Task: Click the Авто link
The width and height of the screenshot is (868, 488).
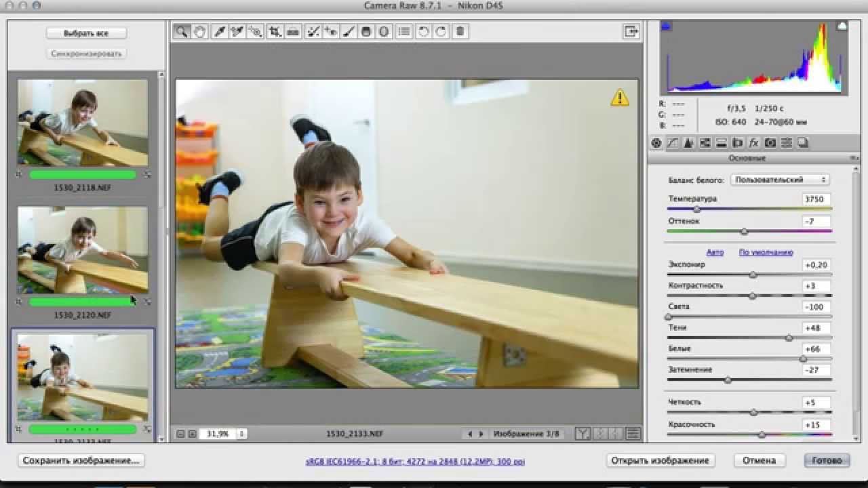Action: pos(715,252)
